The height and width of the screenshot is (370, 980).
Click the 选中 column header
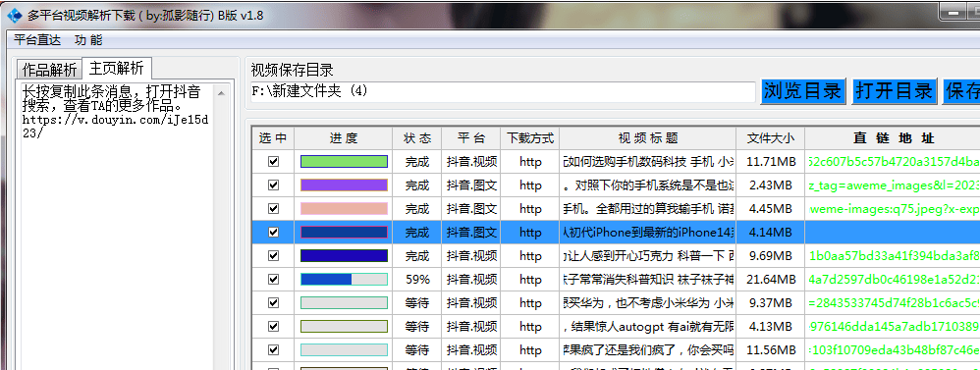pyautogui.click(x=273, y=138)
